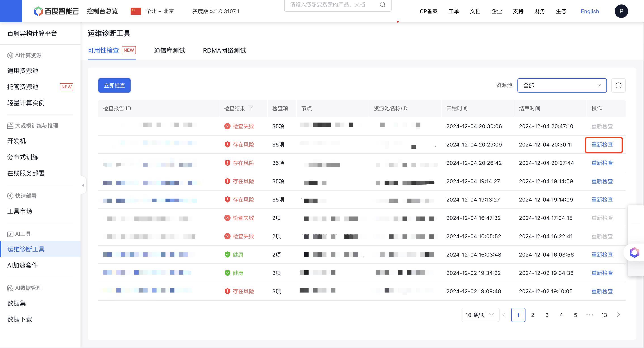Screen dimensions: 644x348
Task: Click the refresh list icon button
Action: point(618,85)
